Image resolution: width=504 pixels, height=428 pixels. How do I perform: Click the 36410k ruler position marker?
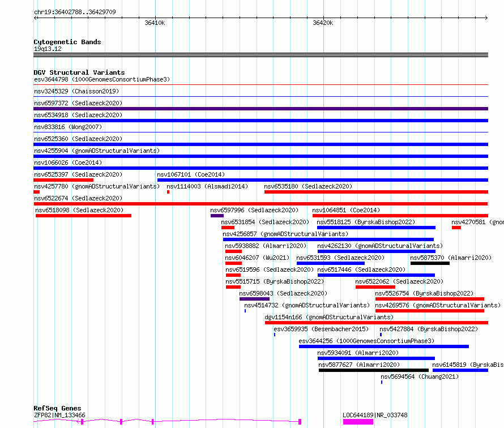point(155,23)
